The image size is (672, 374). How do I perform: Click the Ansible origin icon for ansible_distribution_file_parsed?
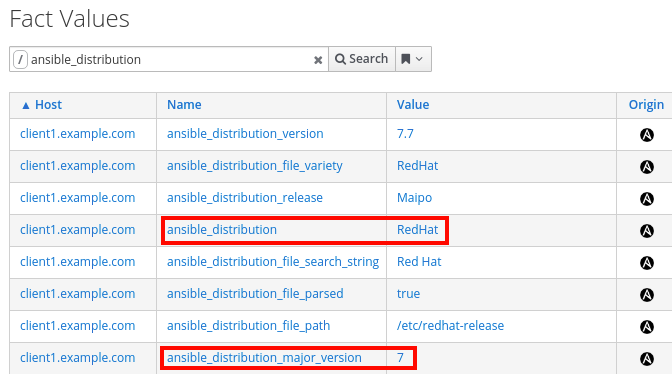coord(646,295)
